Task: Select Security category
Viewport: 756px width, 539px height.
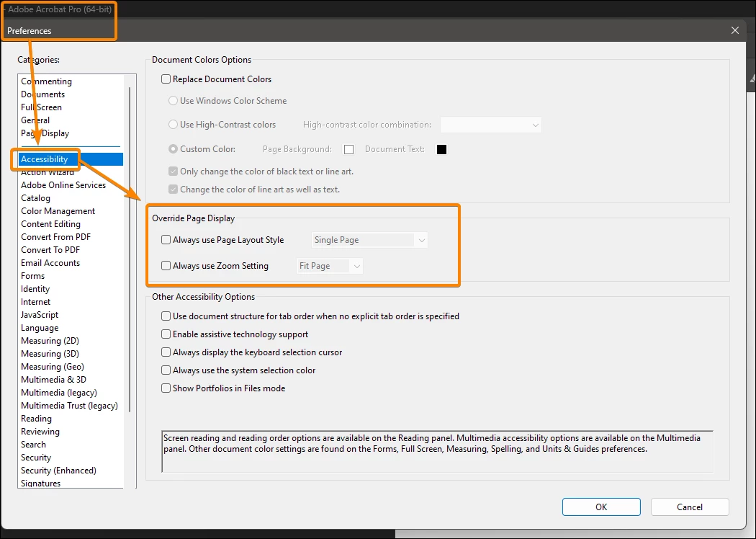Action: [36, 458]
